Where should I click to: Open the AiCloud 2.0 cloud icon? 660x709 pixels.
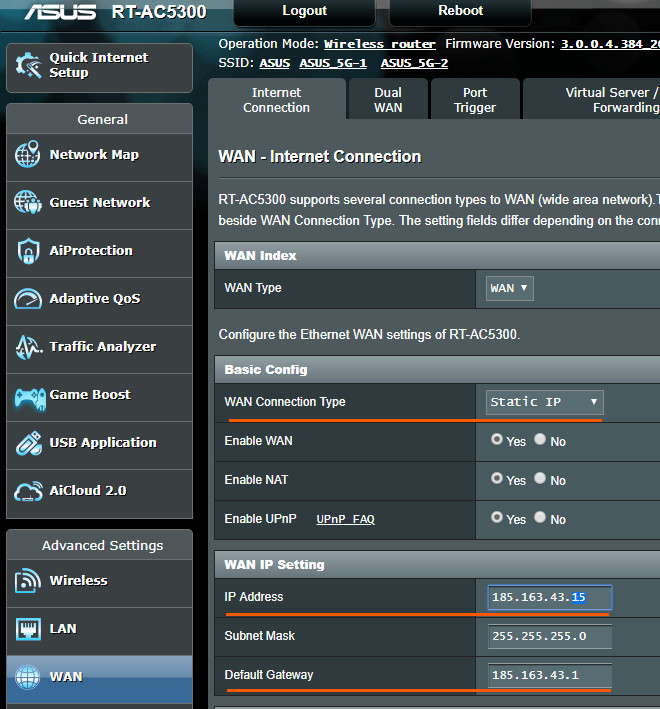pyautogui.click(x=28, y=491)
